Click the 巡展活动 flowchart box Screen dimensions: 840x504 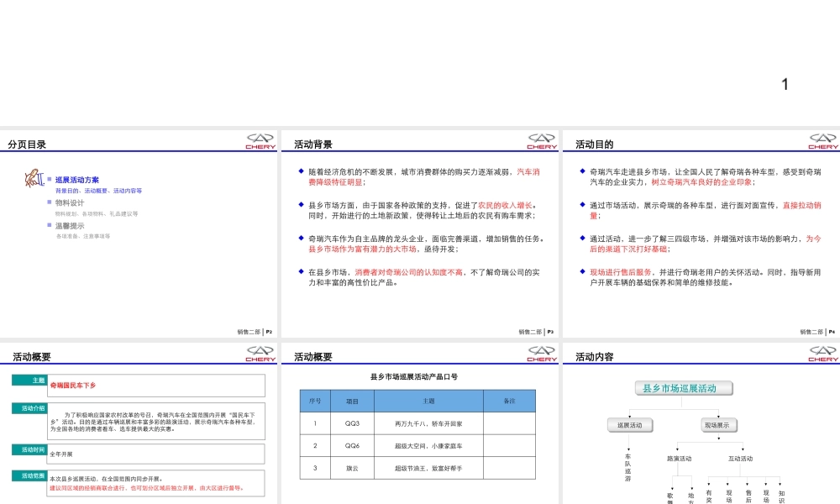[x=629, y=425]
